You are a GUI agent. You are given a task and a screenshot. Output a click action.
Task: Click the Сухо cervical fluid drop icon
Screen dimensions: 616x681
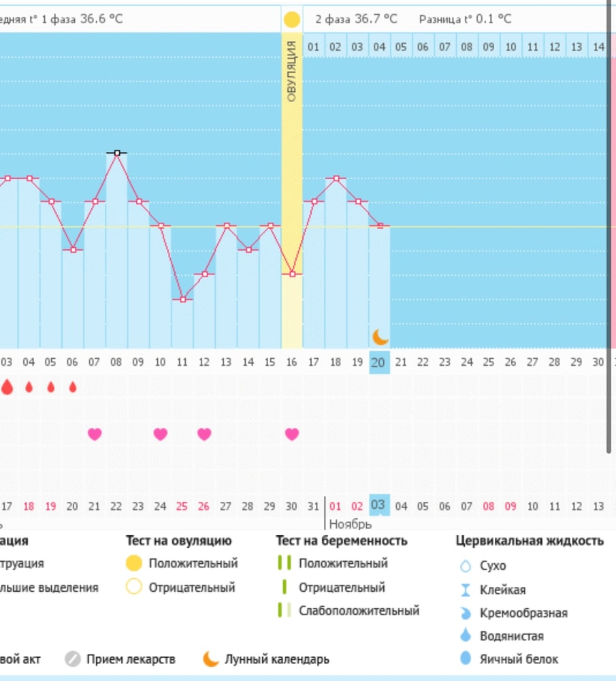tap(466, 566)
